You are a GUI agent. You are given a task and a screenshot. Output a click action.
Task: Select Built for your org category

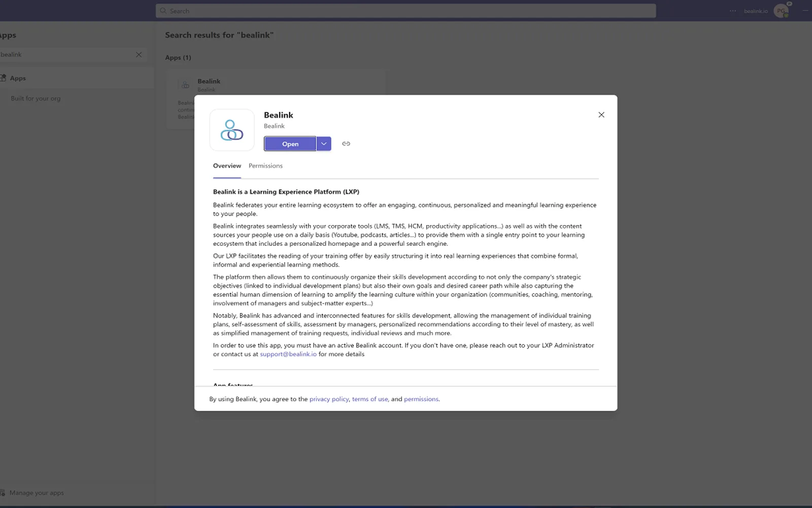click(x=36, y=99)
